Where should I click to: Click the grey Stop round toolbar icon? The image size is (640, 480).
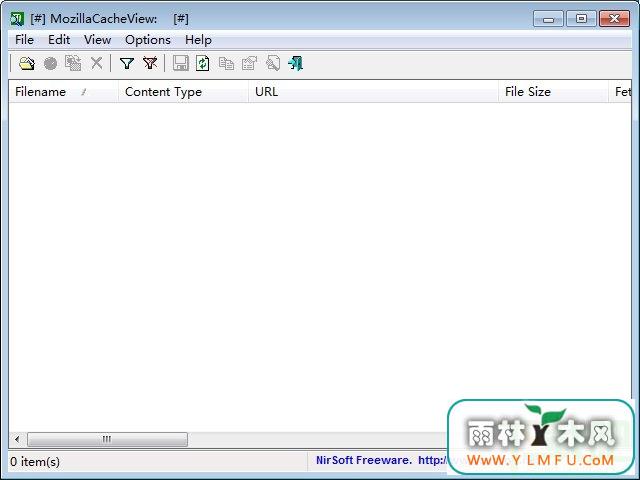50,64
